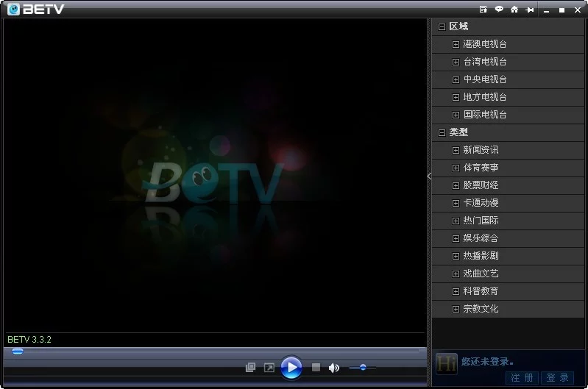Open the chat bubble feedback icon

coord(499,9)
